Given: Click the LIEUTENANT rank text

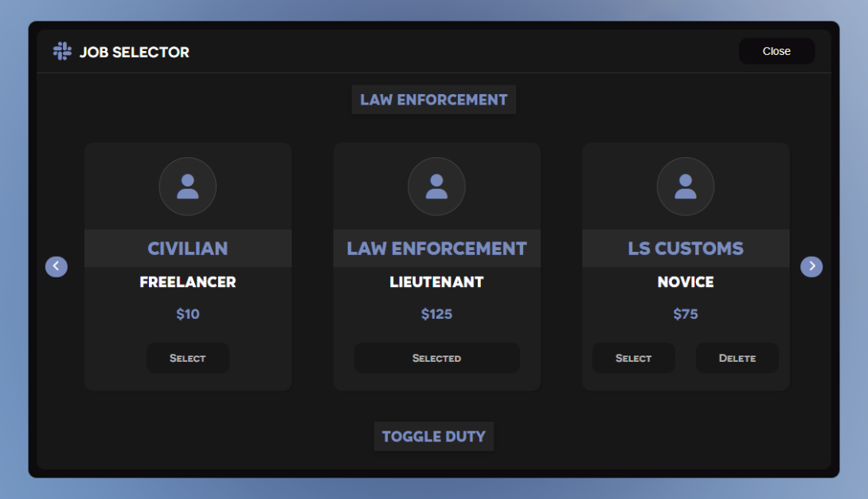Looking at the screenshot, I should [436, 282].
